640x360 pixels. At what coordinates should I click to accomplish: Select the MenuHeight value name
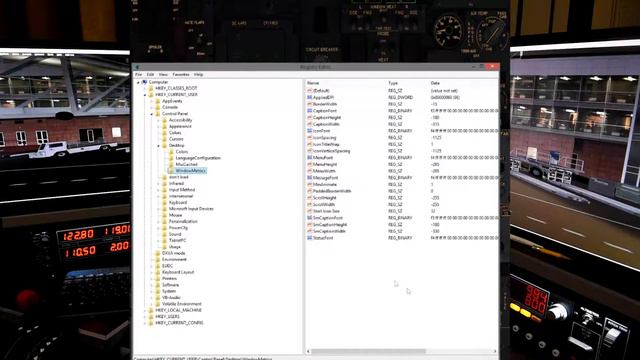point(325,164)
